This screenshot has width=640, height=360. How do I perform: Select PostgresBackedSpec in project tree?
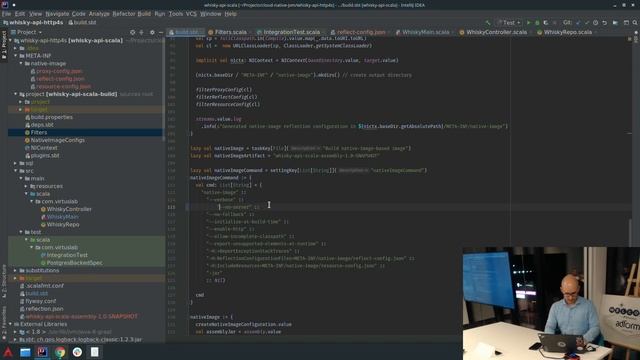(x=74, y=263)
